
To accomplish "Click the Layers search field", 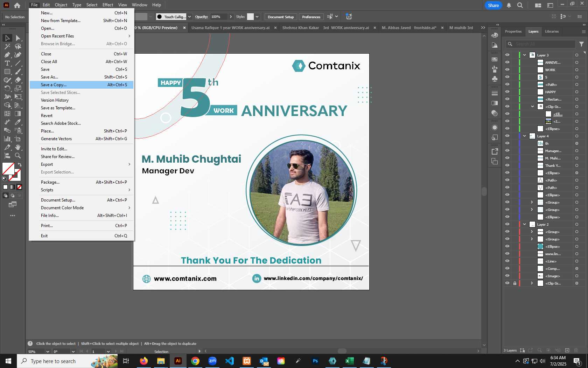I will 540,44.
